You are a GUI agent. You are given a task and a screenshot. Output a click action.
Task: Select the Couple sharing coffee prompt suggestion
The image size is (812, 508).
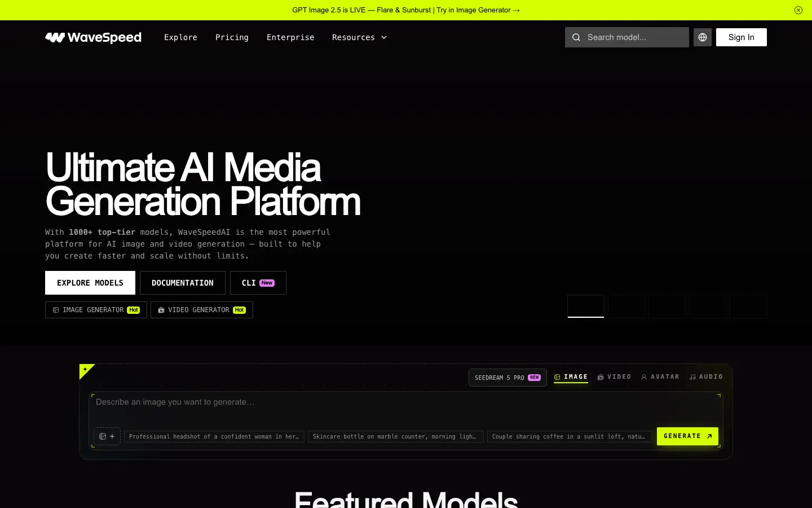click(x=570, y=436)
